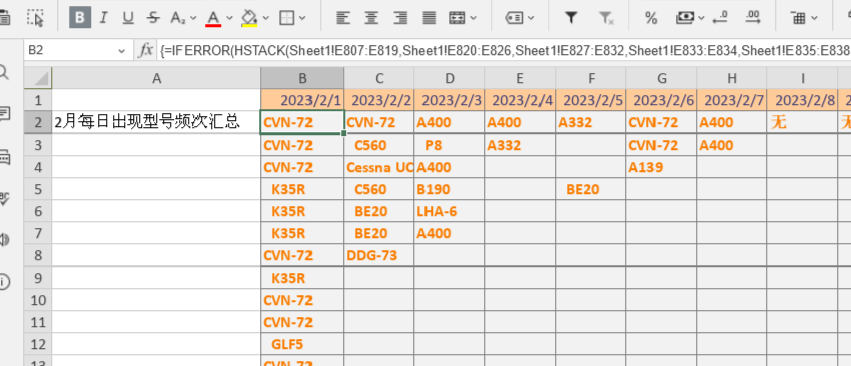851x366 pixels.
Task: Click decrease decimal icon
Action: pos(720,18)
